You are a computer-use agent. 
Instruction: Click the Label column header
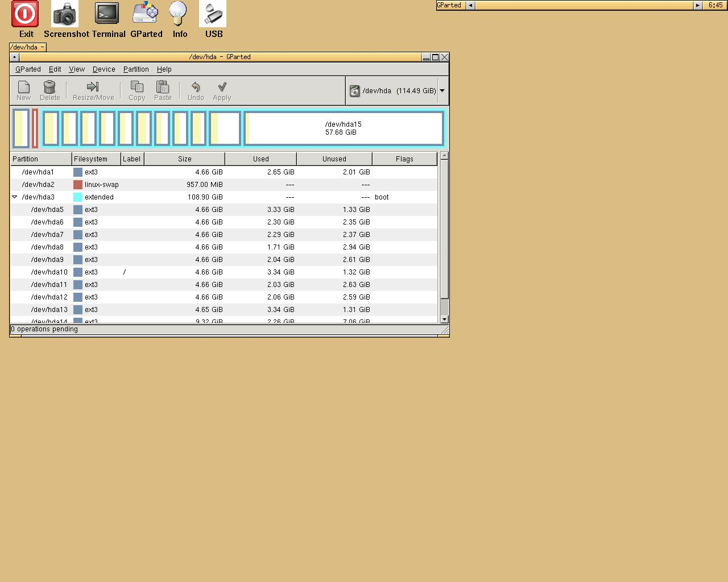[x=133, y=159]
